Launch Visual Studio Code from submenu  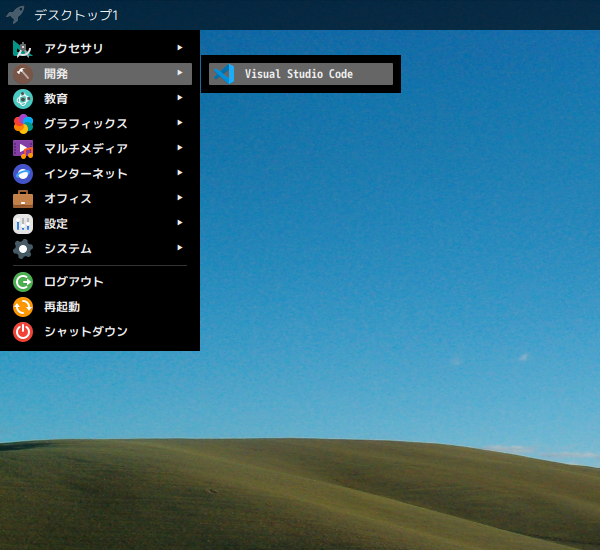click(301, 74)
